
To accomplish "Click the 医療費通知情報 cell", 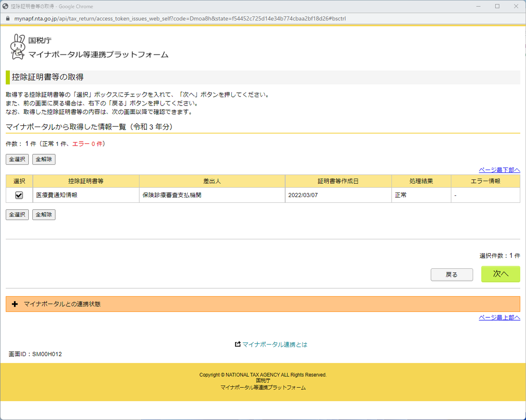I will [x=86, y=195].
